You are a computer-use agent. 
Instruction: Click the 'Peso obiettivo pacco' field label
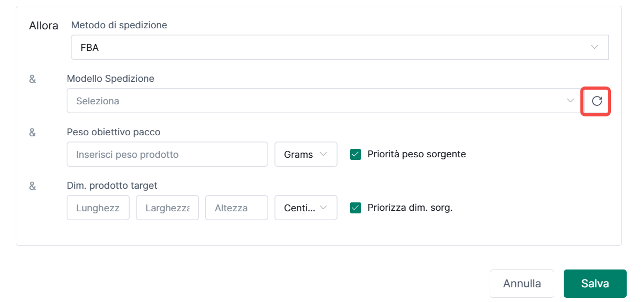(113, 132)
